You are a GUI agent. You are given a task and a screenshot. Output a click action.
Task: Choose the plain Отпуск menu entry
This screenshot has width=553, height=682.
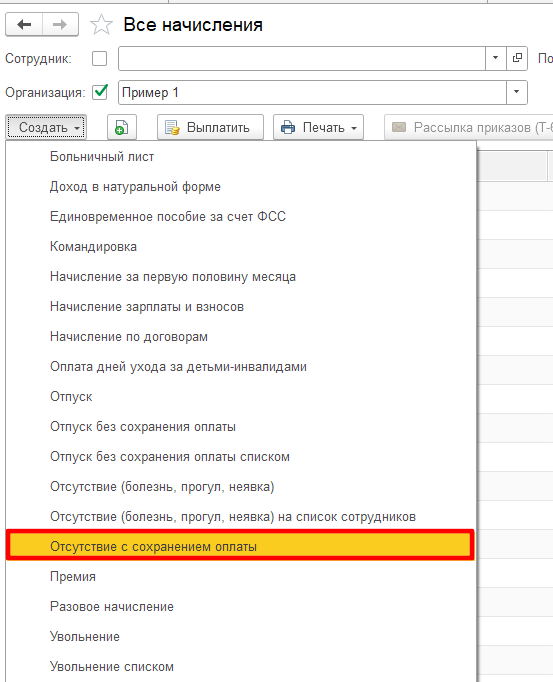241,397
